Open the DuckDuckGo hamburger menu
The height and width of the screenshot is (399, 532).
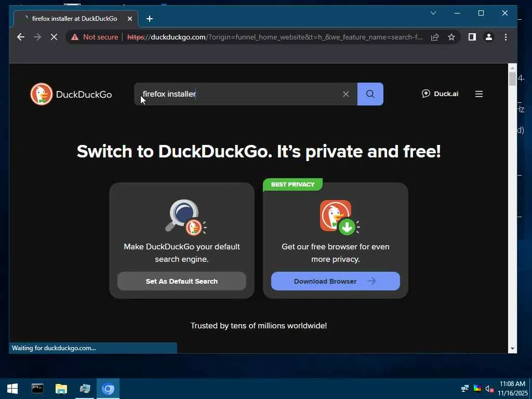click(x=478, y=94)
